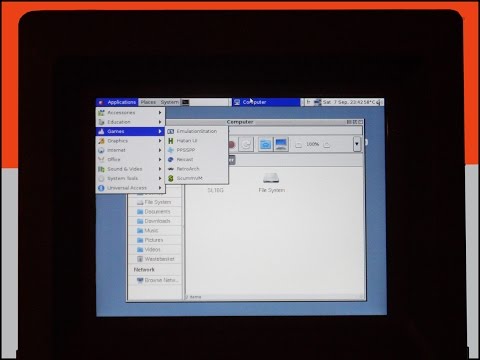Select the Computer window button in the taskbar
This screenshot has height=360, width=480.
point(266,102)
